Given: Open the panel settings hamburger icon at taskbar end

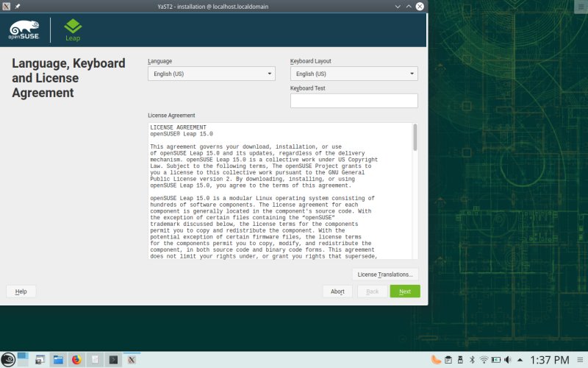Looking at the screenshot, I should 580,360.
